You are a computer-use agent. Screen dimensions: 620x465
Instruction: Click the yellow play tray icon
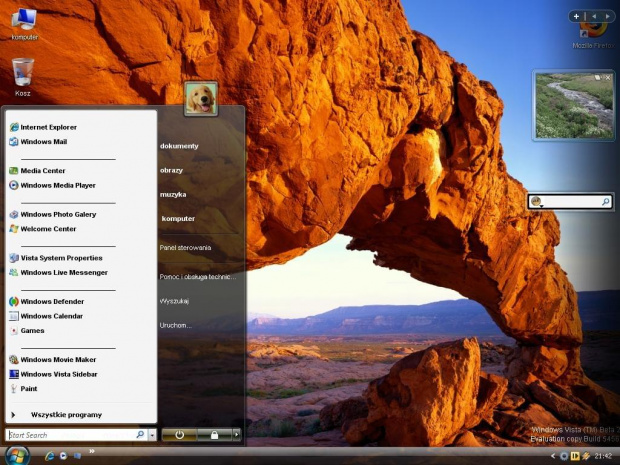(575, 456)
